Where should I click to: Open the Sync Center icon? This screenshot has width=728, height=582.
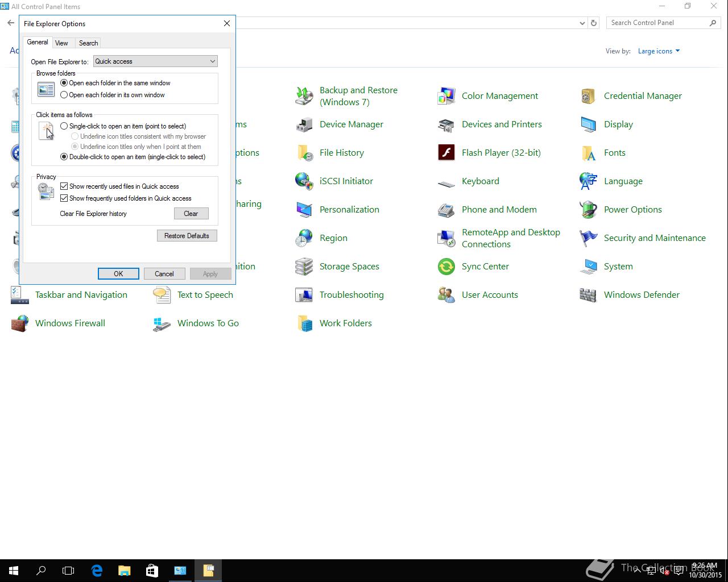click(x=446, y=267)
